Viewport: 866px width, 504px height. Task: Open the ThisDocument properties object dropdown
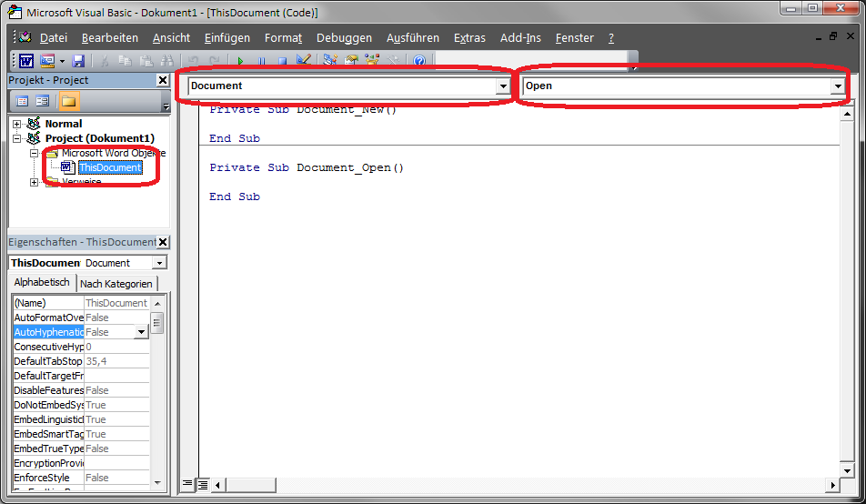click(x=159, y=263)
